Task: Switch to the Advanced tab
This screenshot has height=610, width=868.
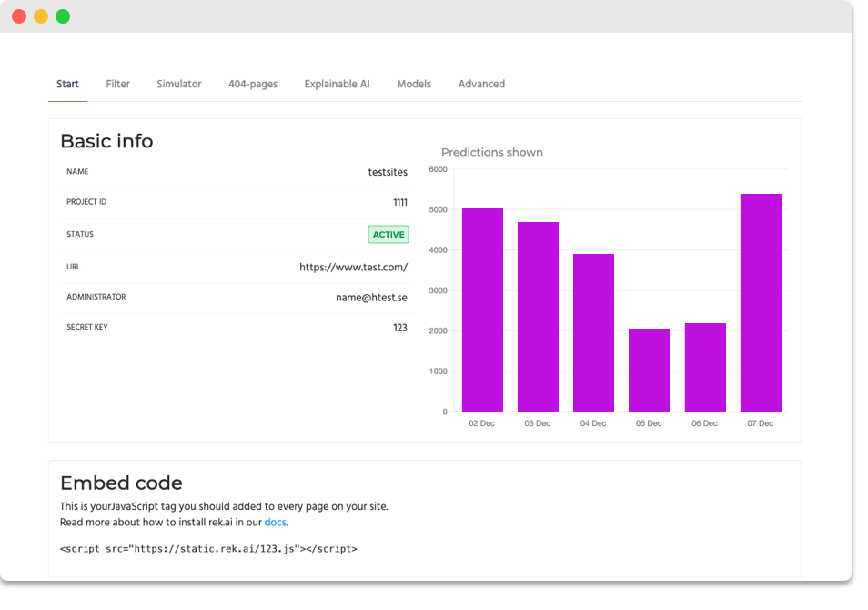Action: pos(481,84)
